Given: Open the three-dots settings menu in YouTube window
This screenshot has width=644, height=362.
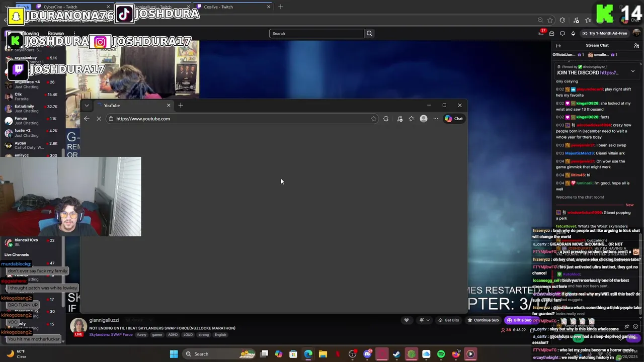Looking at the screenshot, I should (x=436, y=119).
